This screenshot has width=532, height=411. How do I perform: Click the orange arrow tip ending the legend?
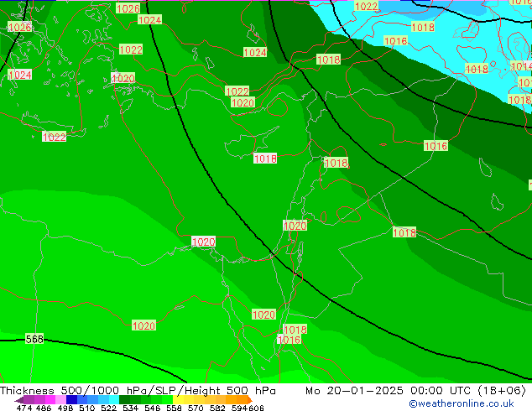coord(250,400)
